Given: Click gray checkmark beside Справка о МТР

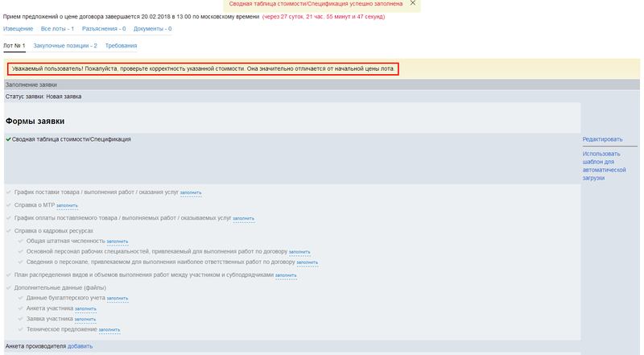Looking at the screenshot, I should click(8, 205).
